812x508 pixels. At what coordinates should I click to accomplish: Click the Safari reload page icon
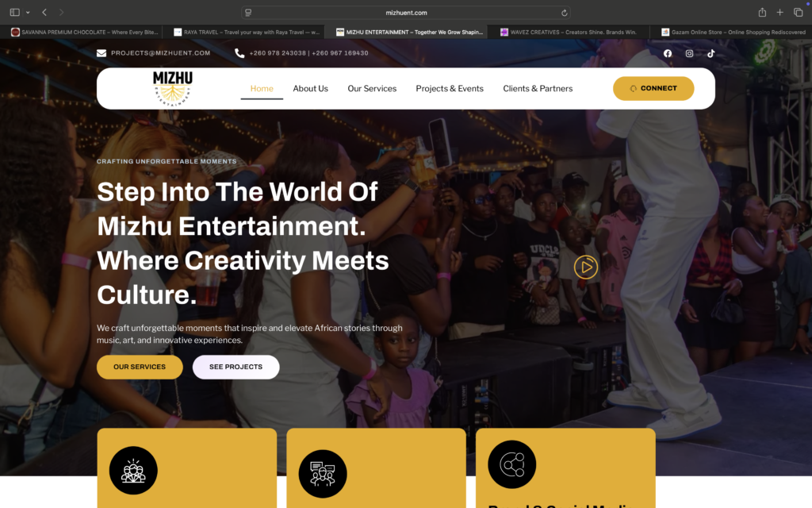564,13
